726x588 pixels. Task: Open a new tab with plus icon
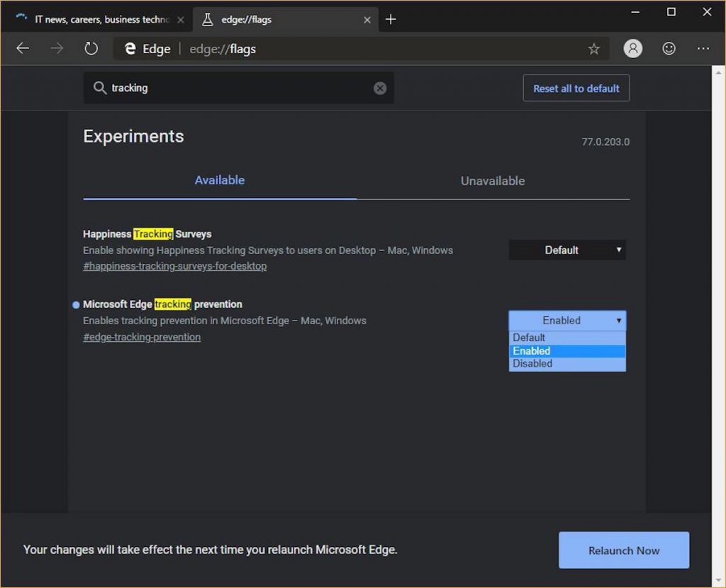(391, 19)
